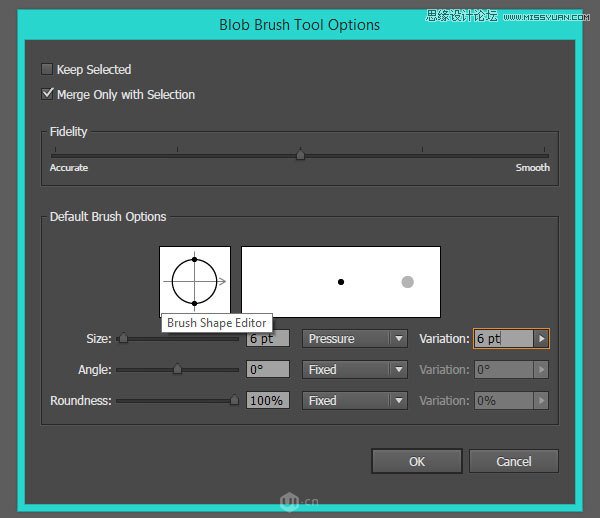Click the Roundness percentage field
The height and width of the screenshot is (518, 600).
pyautogui.click(x=268, y=401)
